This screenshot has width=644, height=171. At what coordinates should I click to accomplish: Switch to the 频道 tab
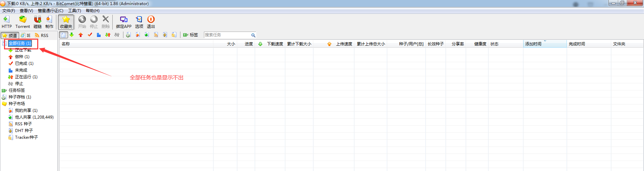10,35
